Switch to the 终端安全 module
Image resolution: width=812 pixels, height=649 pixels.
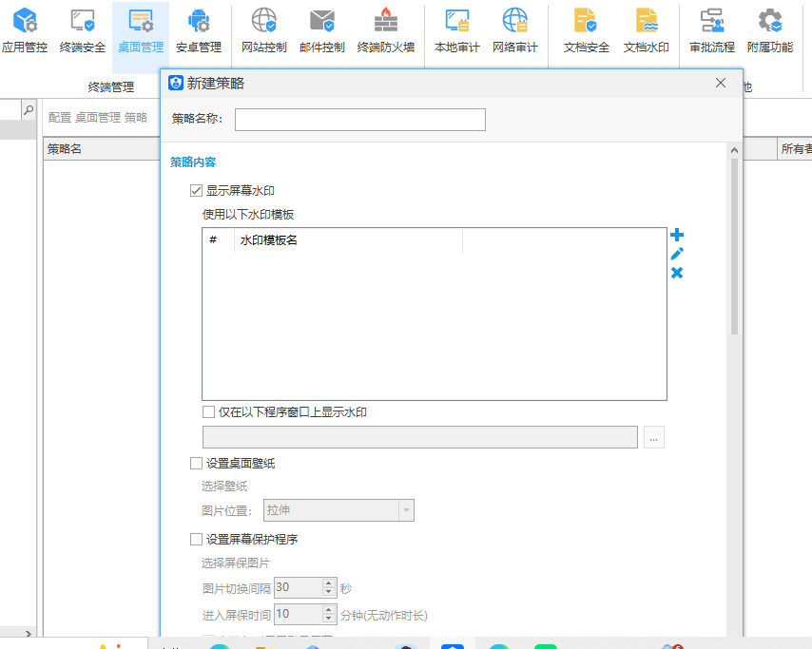tap(82, 29)
